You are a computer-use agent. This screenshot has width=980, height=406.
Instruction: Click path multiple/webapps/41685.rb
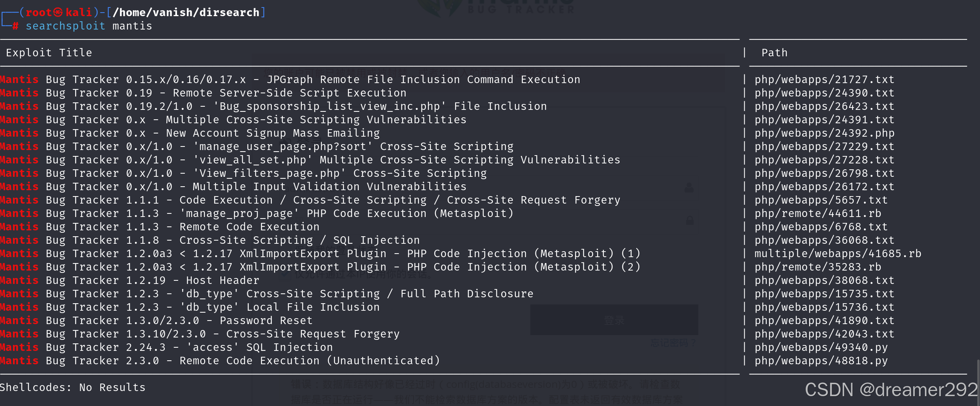coord(838,254)
